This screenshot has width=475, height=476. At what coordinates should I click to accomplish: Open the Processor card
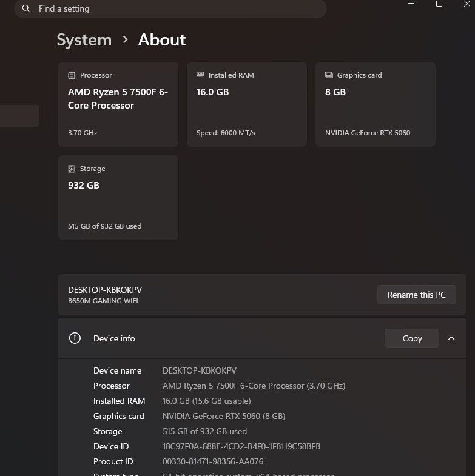click(118, 104)
